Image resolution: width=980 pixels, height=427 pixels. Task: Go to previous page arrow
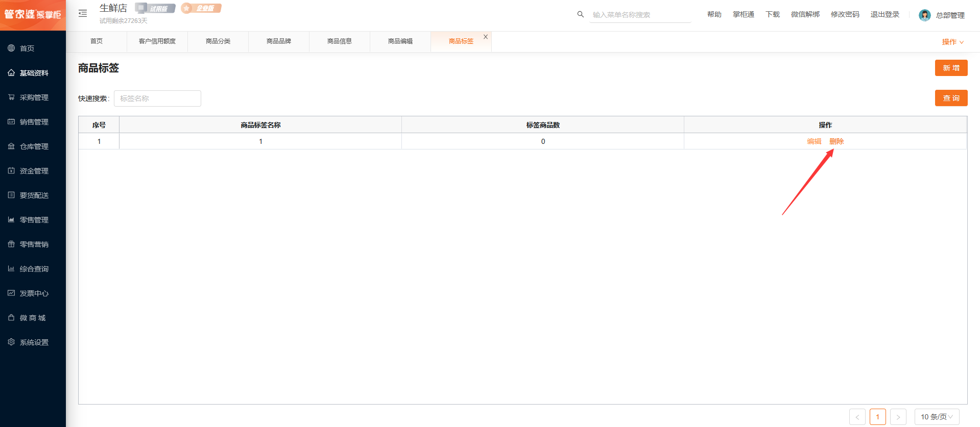click(857, 417)
